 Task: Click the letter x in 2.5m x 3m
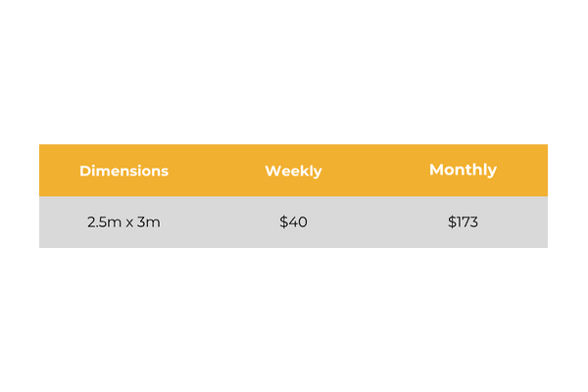129,222
